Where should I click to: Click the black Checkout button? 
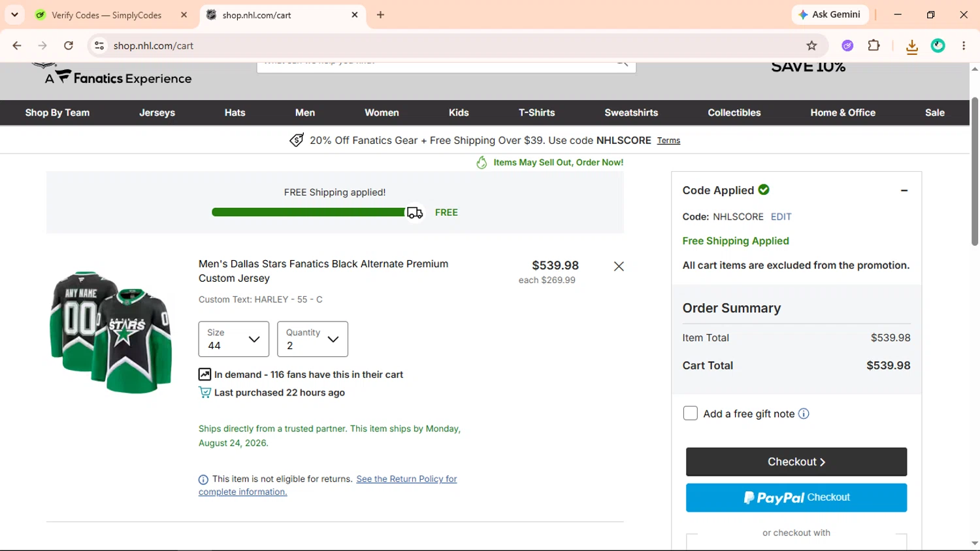tap(796, 462)
